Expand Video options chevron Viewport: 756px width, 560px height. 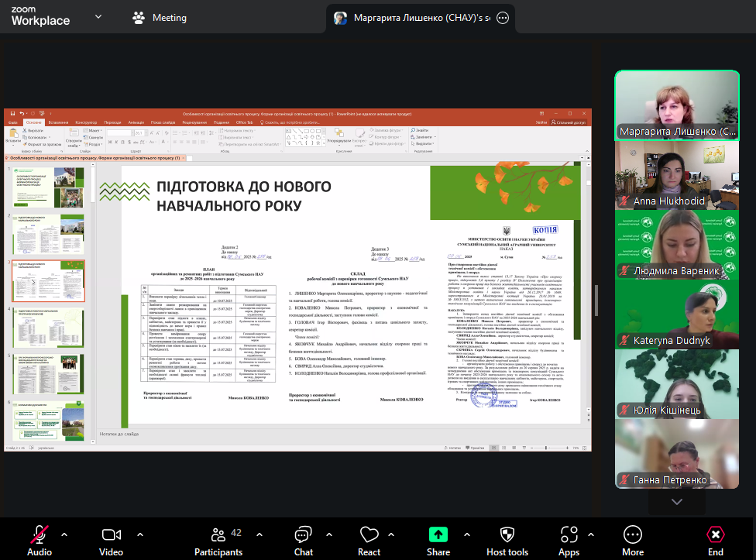[140, 534]
